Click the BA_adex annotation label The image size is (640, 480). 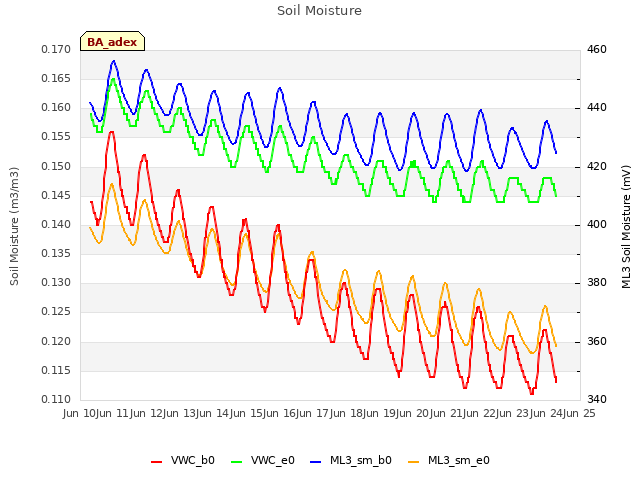pyautogui.click(x=112, y=42)
